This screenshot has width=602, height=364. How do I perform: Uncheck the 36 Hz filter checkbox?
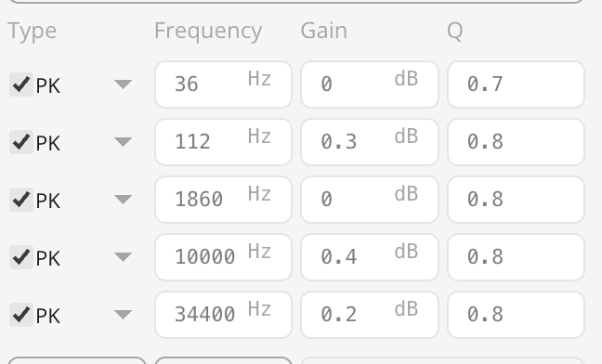click(21, 84)
